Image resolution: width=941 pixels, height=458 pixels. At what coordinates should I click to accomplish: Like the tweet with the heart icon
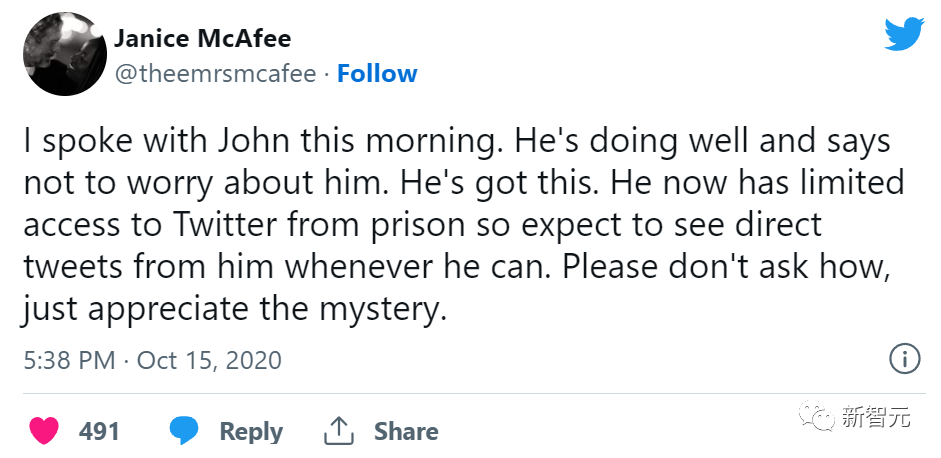[x=43, y=431]
